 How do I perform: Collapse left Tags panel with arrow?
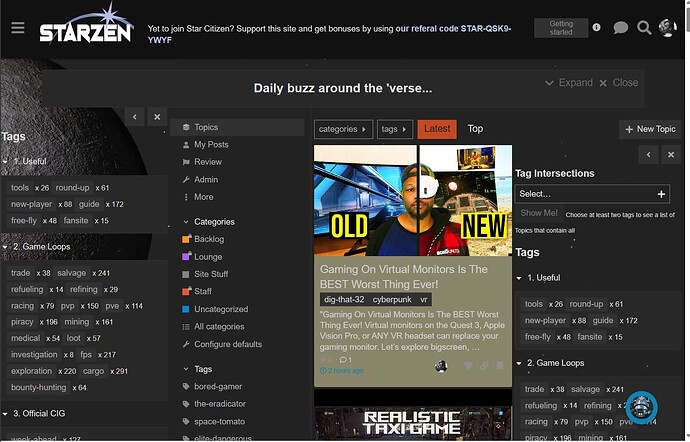(135, 117)
